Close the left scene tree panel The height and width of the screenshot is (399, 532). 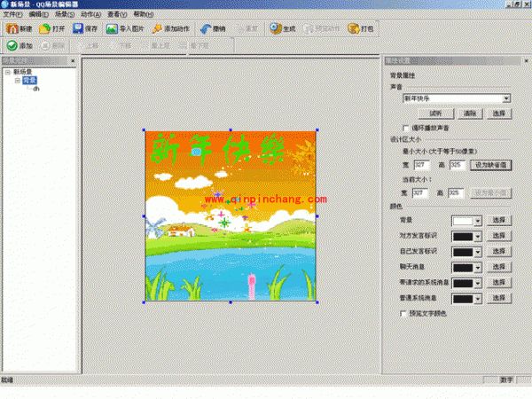coord(73,60)
